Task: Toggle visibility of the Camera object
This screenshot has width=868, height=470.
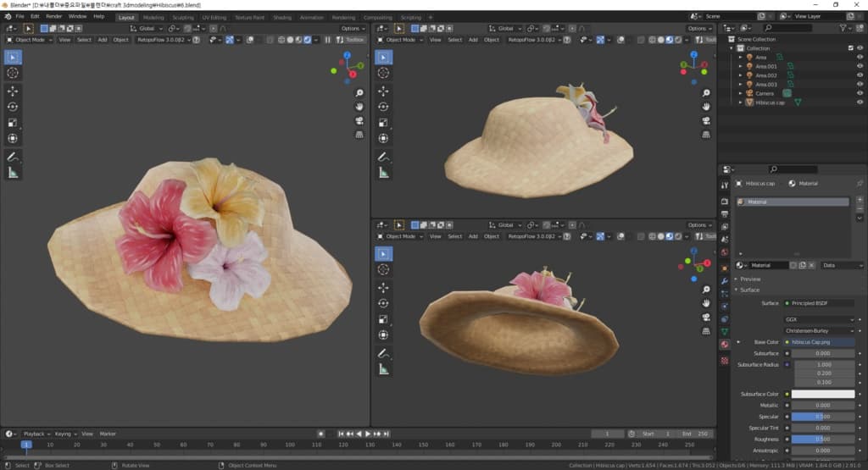Action: coord(860,93)
